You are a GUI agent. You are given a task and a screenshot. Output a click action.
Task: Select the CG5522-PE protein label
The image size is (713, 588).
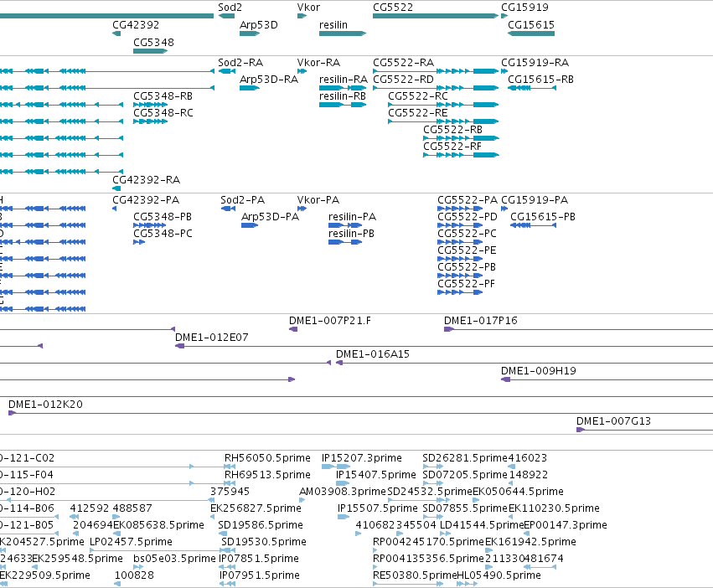(467, 250)
